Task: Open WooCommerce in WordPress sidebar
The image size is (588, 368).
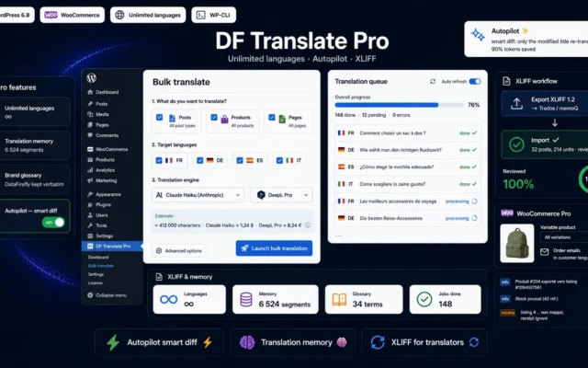Action: coord(107,149)
